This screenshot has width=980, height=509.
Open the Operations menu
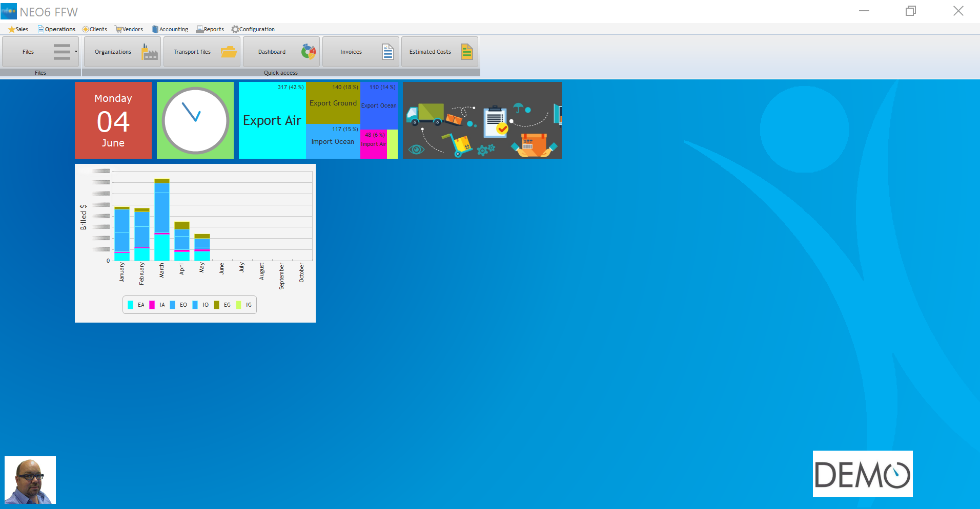[x=57, y=29]
